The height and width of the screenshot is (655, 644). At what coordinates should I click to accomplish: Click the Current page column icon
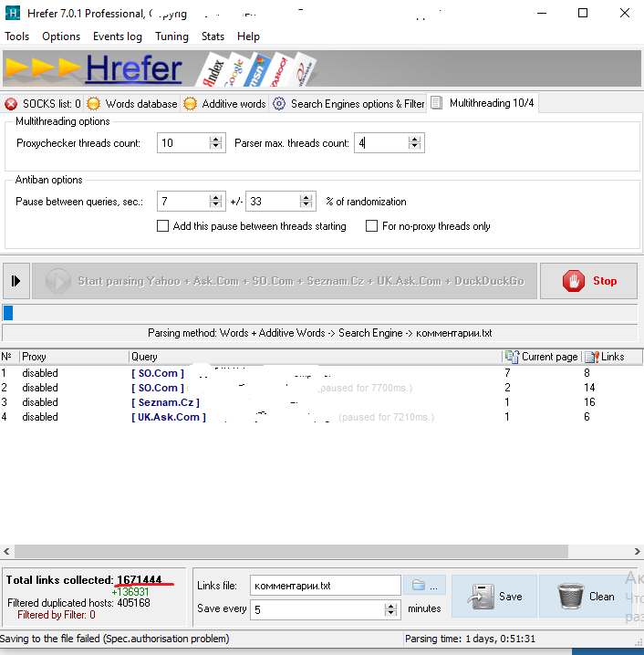[x=512, y=357]
